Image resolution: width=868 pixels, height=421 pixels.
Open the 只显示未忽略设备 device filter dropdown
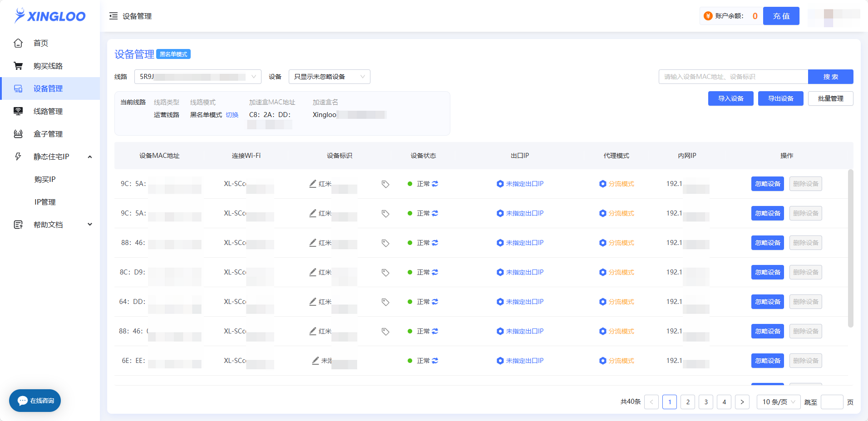click(330, 77)
